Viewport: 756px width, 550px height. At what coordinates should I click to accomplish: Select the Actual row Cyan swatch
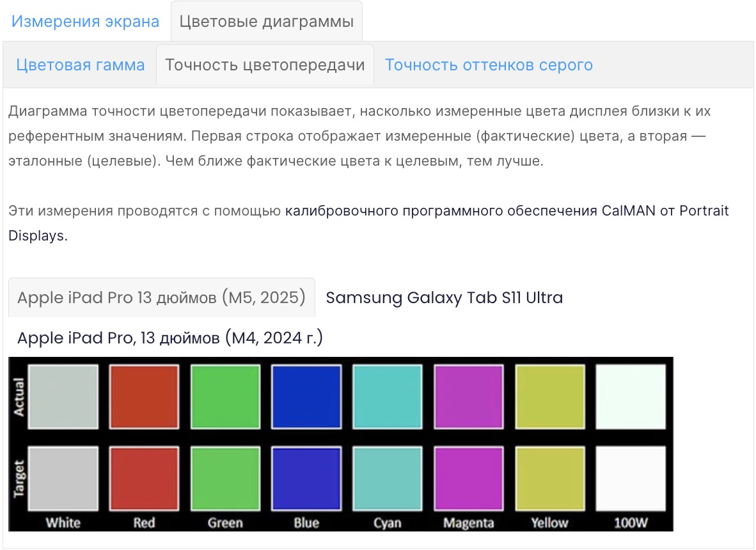point(388,397)
